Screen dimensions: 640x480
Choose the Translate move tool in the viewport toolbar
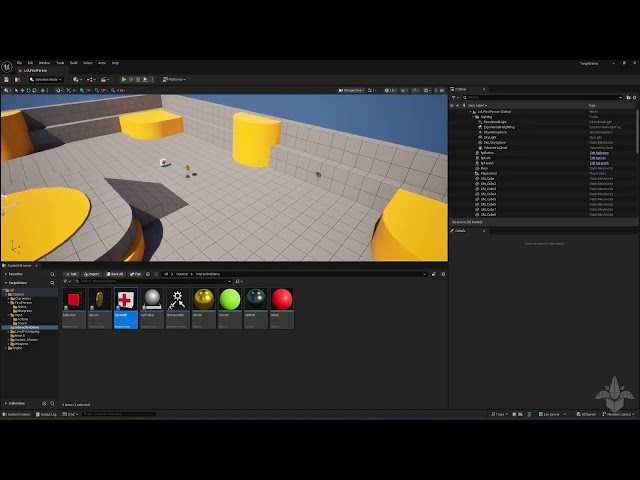point(22,90)
